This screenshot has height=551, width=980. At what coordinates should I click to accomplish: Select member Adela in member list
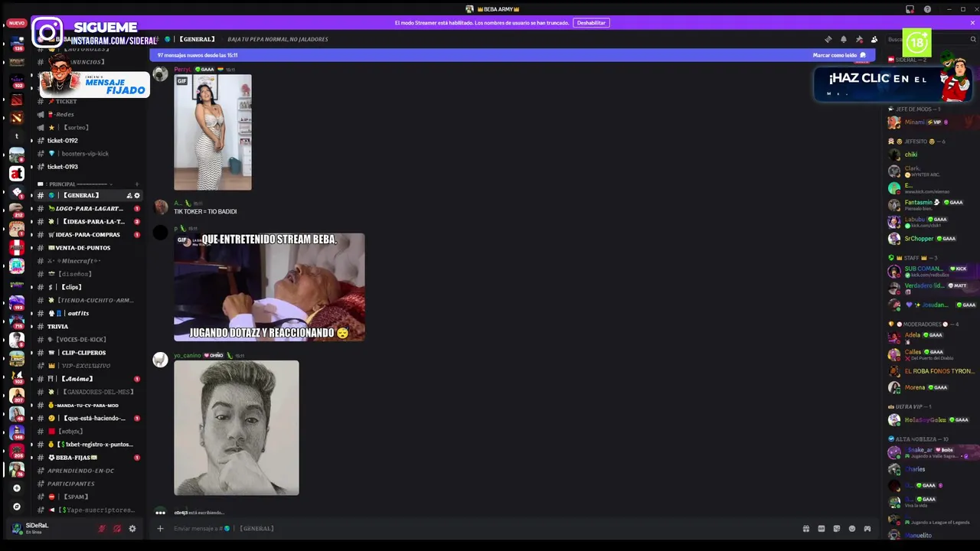(930, 337)
